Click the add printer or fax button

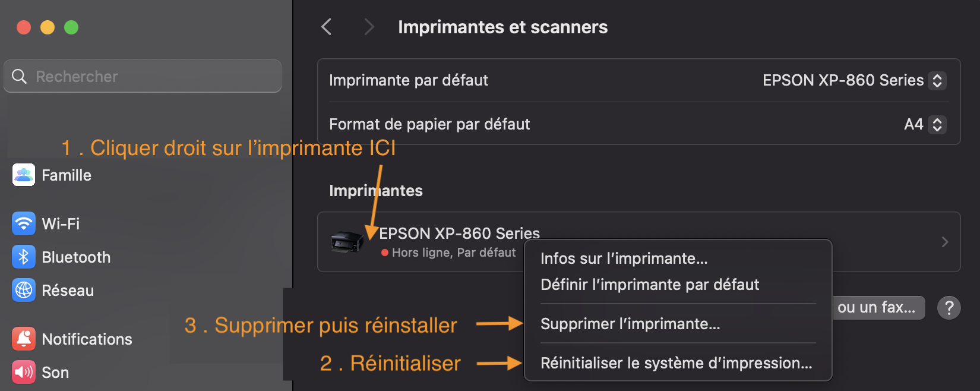pos(878,308)
